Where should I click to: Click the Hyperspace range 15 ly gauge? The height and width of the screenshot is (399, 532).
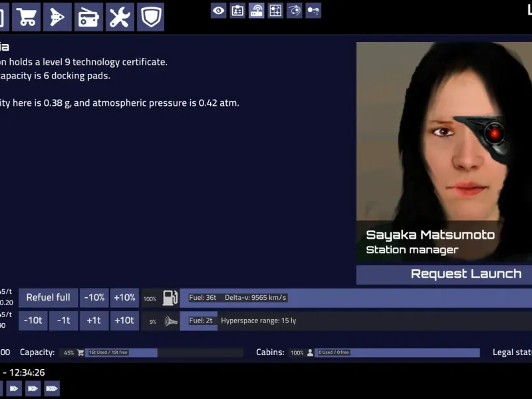point(356,321)
